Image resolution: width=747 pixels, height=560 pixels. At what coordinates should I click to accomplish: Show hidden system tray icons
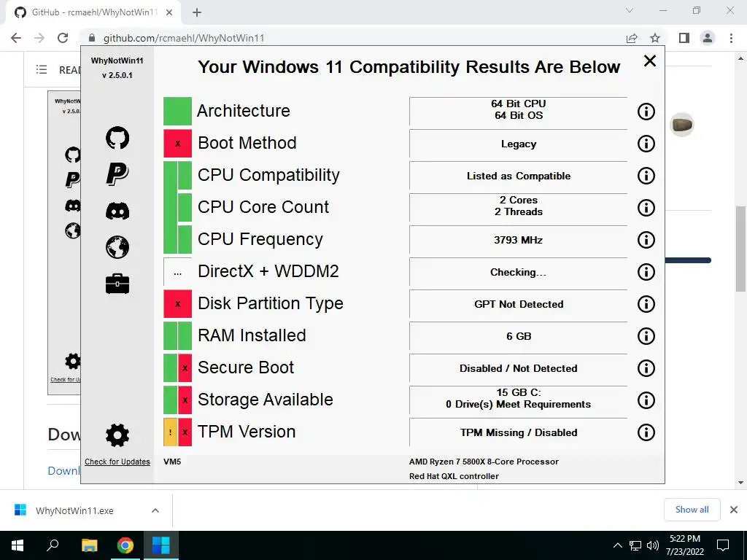point(617,545)
